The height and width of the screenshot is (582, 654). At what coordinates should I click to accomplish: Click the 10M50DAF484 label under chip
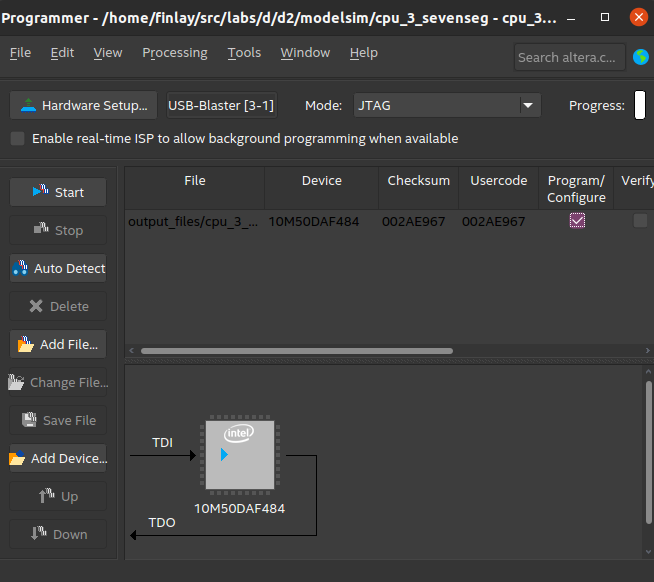point(239,509)
